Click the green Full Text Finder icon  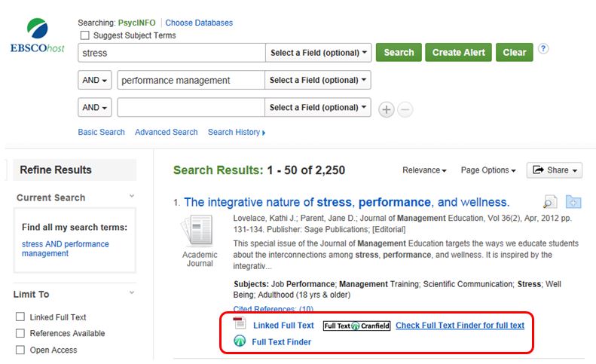click(240, 341)
